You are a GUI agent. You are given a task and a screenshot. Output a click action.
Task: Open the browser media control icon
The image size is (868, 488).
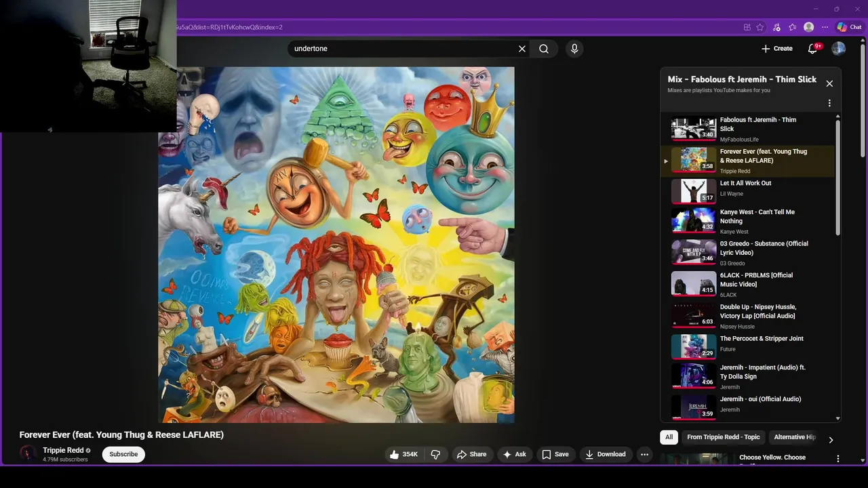776,27
